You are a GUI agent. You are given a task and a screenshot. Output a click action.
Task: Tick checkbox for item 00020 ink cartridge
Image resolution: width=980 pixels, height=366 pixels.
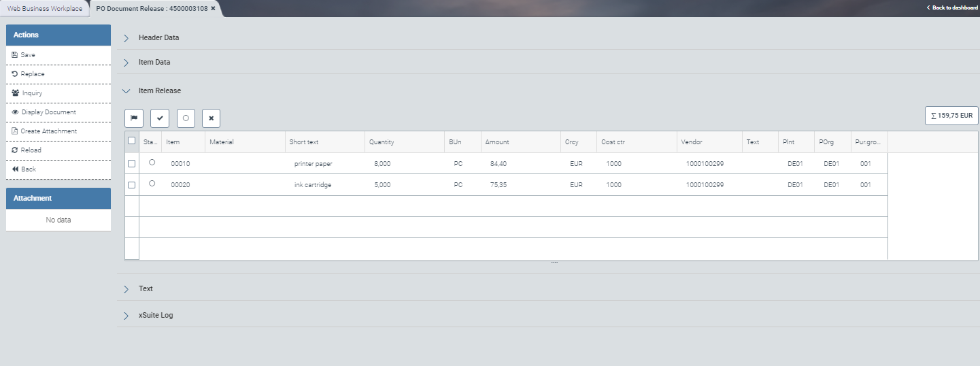tap(132, 185)
